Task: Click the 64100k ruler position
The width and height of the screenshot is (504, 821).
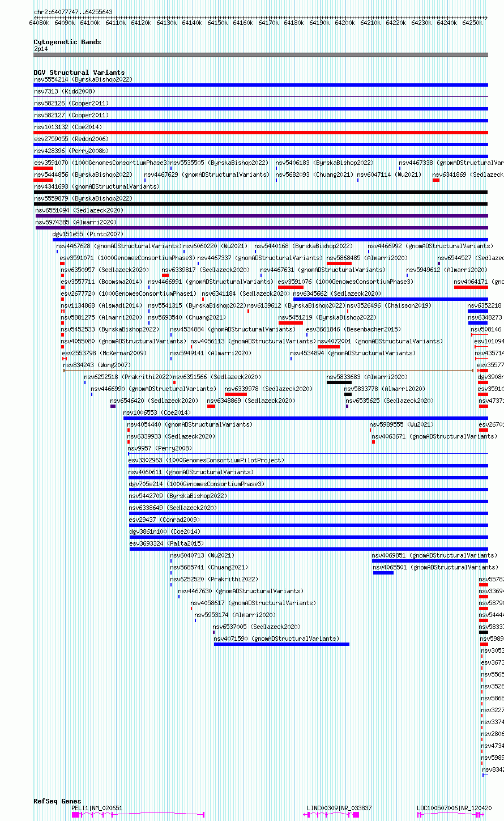Action: pyautogui.click(x=90, y=23)
